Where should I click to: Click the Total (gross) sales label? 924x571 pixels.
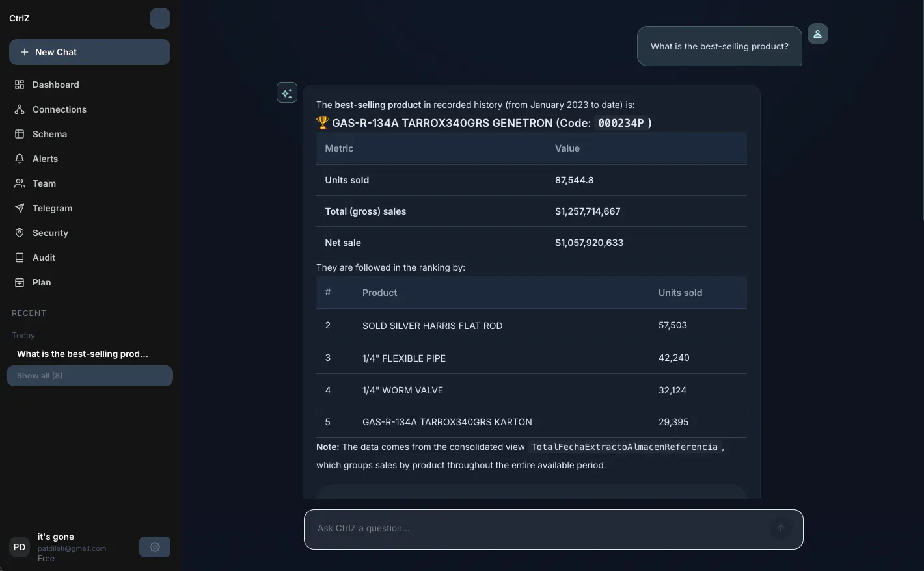pos(366,211)
